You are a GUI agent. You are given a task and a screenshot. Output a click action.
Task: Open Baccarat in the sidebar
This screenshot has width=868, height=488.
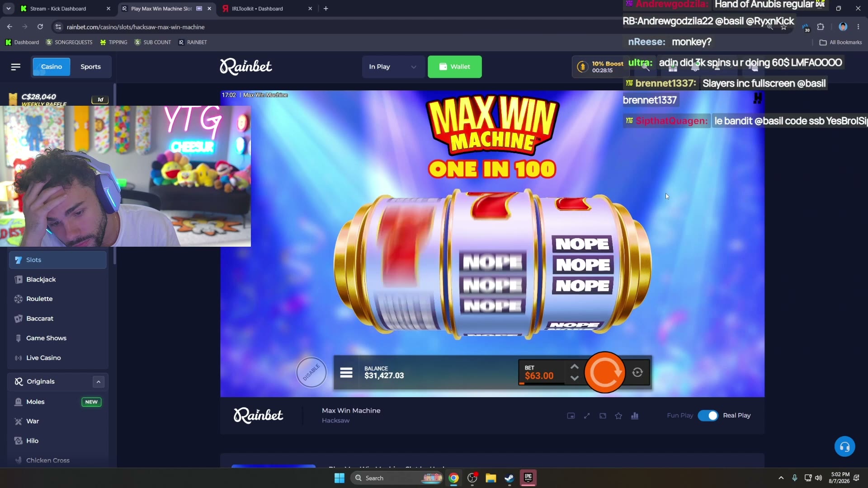pyautogui.click(x=57, y=319)
